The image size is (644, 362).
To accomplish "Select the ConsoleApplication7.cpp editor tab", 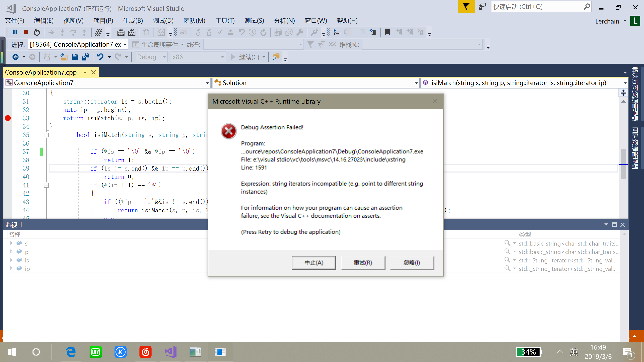I will [x=41, y=72].
